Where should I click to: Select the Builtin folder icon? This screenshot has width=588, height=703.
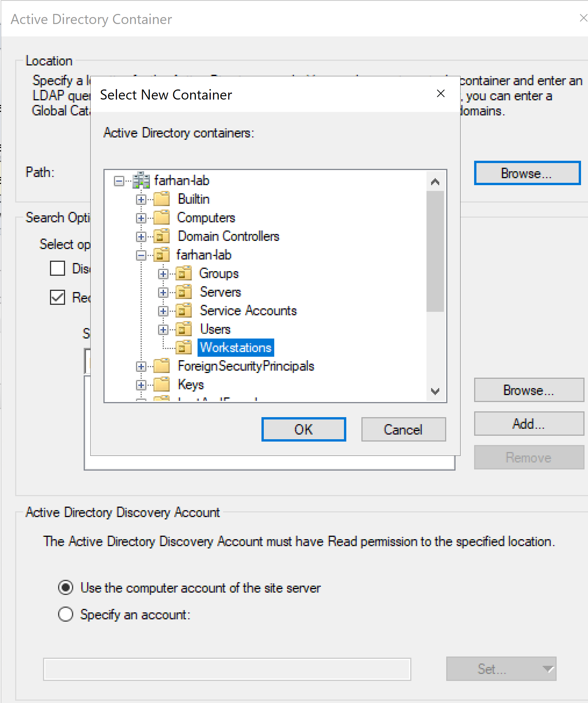(162, 199)
